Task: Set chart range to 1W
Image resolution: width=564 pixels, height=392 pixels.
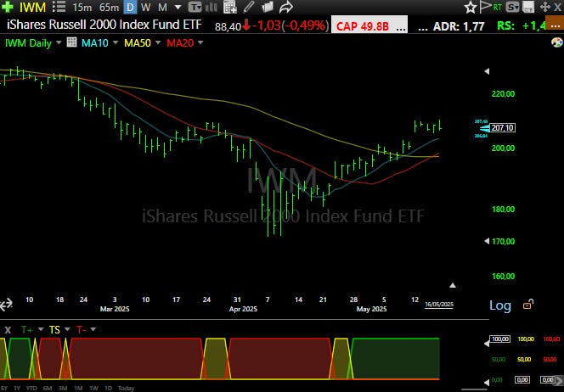Action: 93,388
